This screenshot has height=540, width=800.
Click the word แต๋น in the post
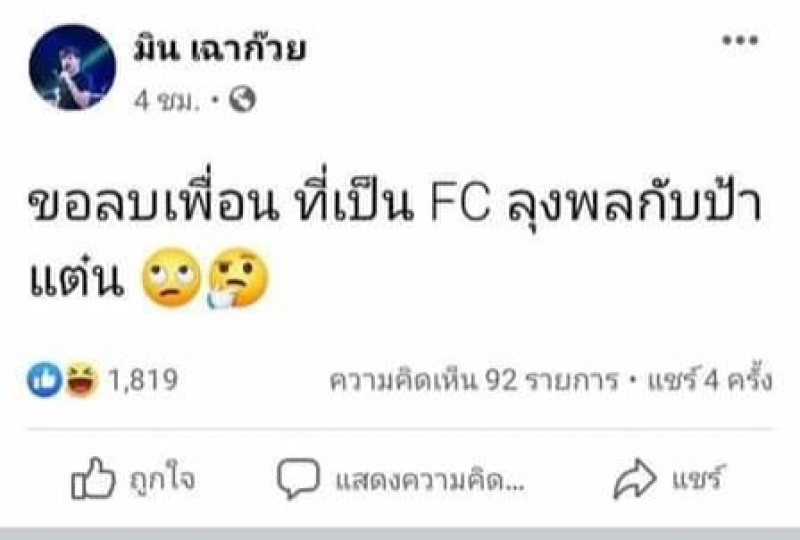77,279
